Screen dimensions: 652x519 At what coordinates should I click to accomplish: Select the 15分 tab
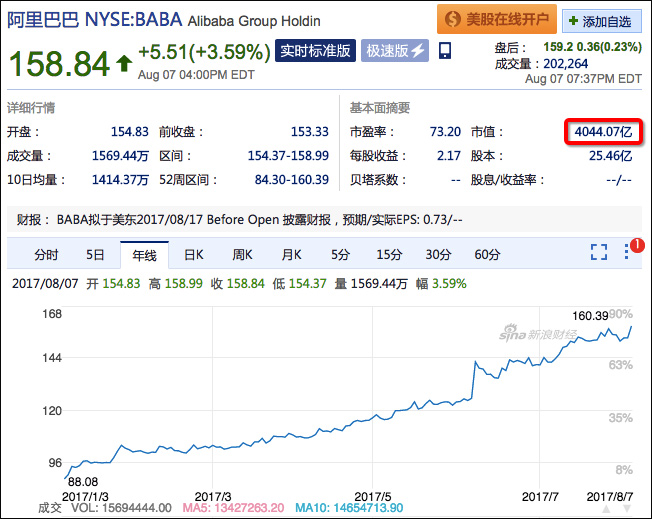point(389,254)
